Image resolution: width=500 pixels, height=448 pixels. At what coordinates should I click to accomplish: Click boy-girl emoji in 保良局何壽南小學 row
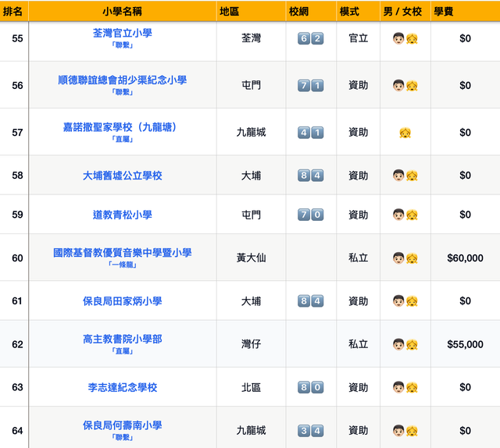[405, 431]
